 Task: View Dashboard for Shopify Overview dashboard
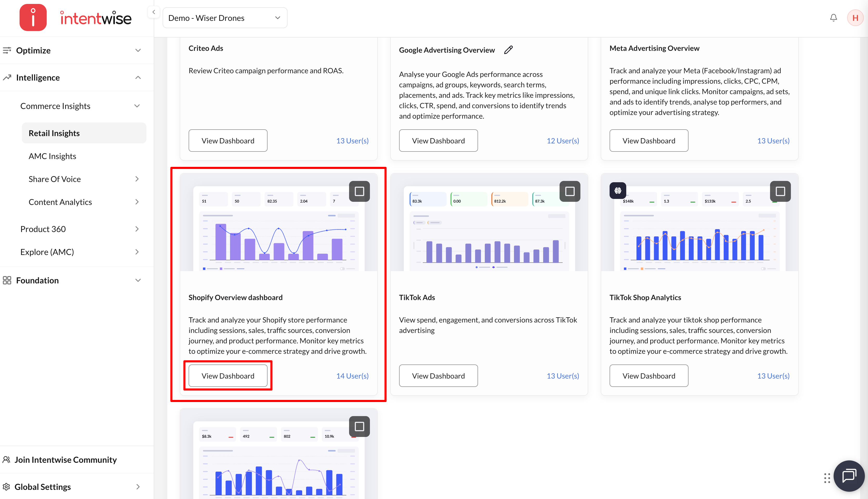[228, 376]
